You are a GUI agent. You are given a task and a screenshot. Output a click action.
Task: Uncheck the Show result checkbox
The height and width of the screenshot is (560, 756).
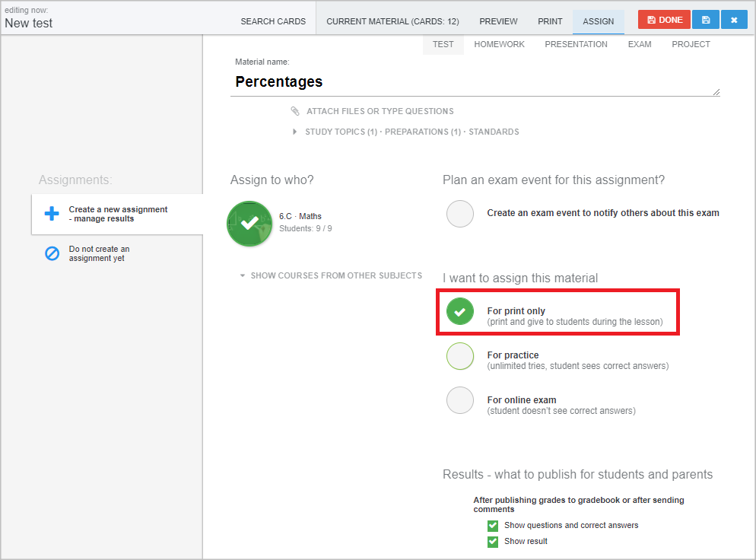pyautogui.click(x=493, y=542)
